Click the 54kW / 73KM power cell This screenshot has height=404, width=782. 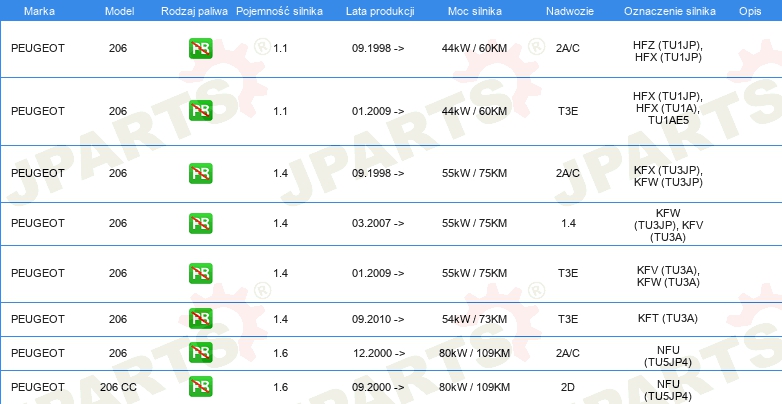click(474, 319)
